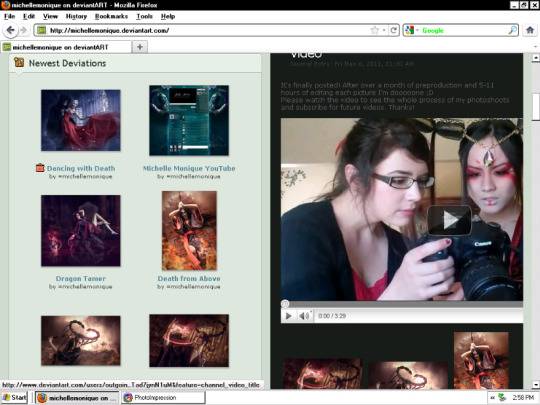Click the Firefox back arrow button

10,30
